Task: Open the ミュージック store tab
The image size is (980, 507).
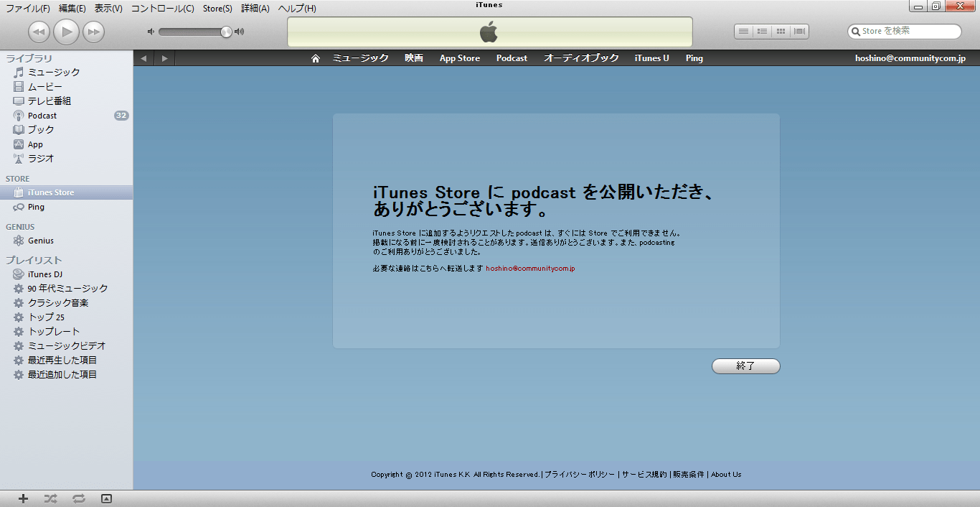Action: (360, 58)
